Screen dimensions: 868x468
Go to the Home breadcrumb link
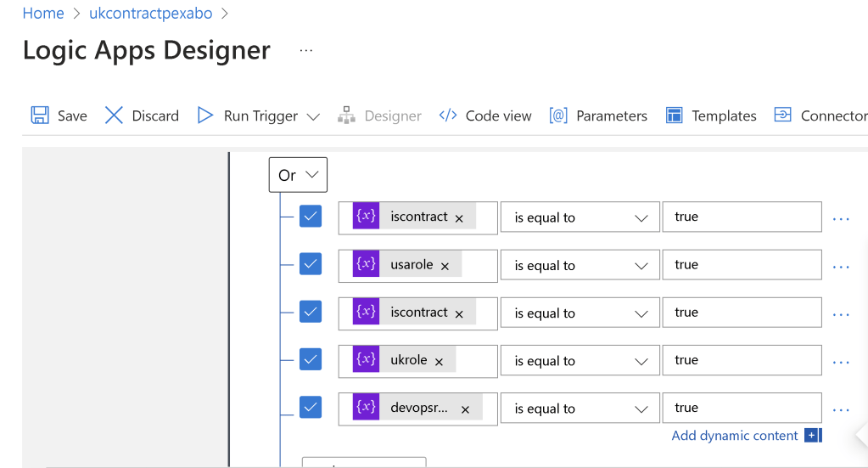pyautogui.click(x=43, y=14)
